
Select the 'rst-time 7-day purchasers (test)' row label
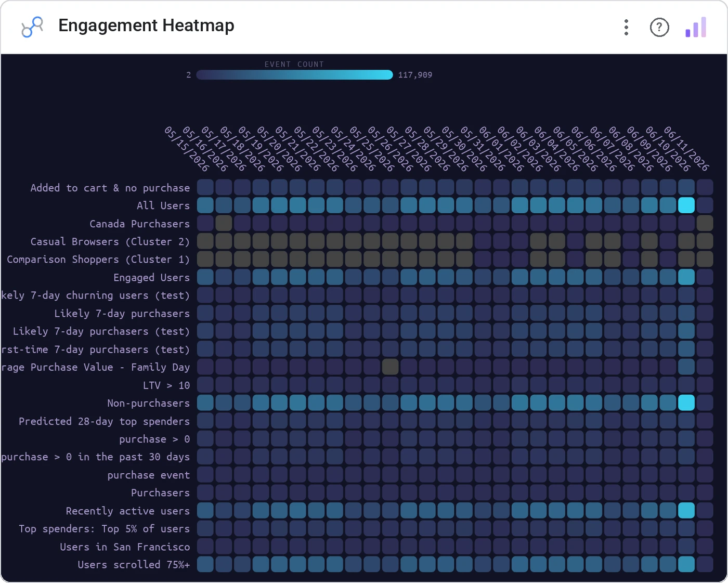[96, 349]
